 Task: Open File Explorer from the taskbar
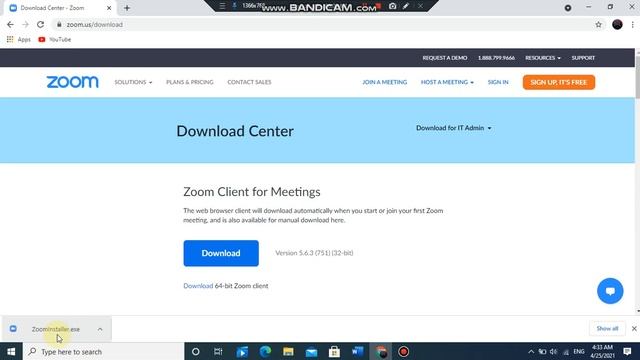click(288, 351)
